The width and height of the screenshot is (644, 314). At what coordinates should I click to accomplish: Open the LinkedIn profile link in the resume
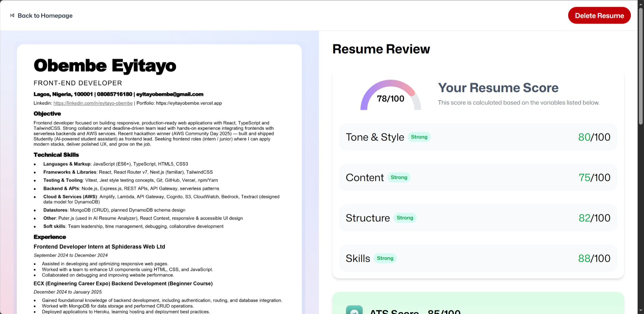pos(93,103)
